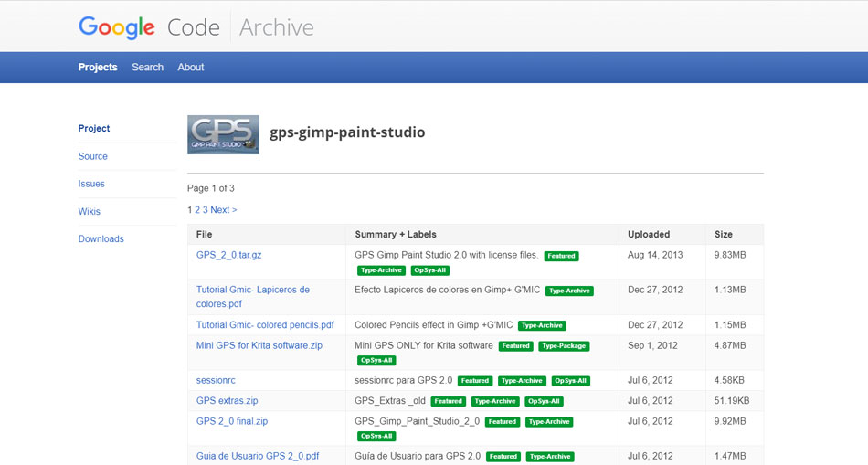868x465 pixels.
Task: Download GPS_2_0.tar.gz
Action: click(228, 255)
